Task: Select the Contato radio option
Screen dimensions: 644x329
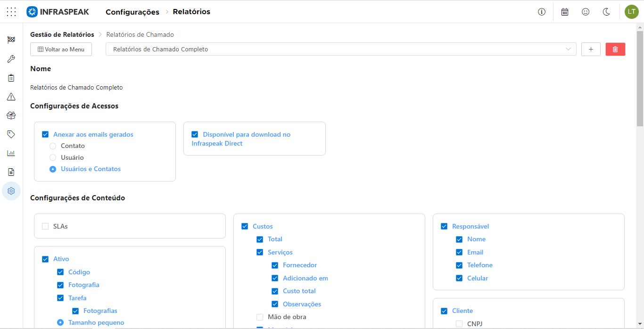Action: point(53,146)
